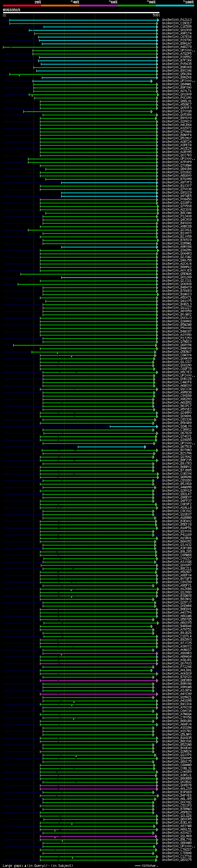Click the cyan alignment bar of Q6T5C8
Viewport: 197px width, 868px height.
click(112, 447)
